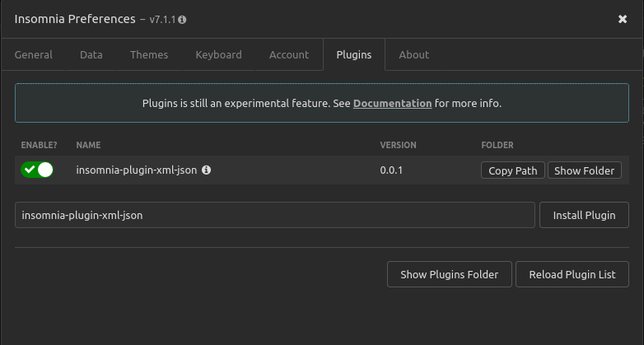Close the Insomnia Preferences dialog
Image resolution: width=644 pixels, height=345 pixels.
(623, 19)
